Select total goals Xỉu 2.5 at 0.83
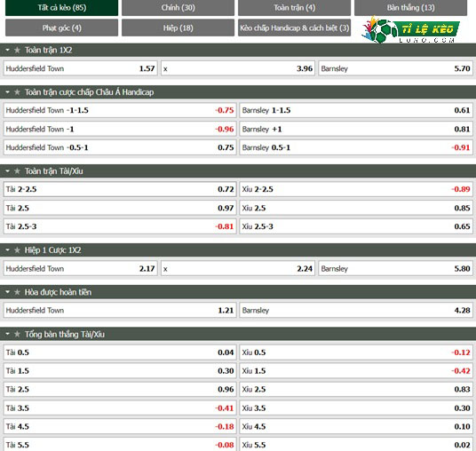Viewport: 476px width, 451px height. pyautogui.click(x=356, y=390)
